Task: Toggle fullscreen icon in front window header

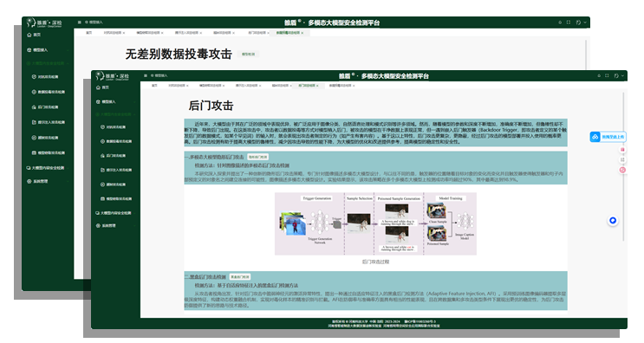Action: (607, 75)
